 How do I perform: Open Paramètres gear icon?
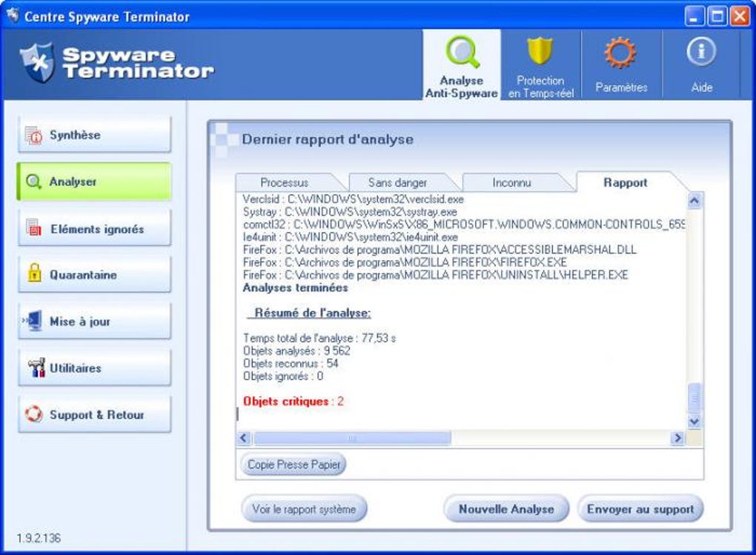620,53
